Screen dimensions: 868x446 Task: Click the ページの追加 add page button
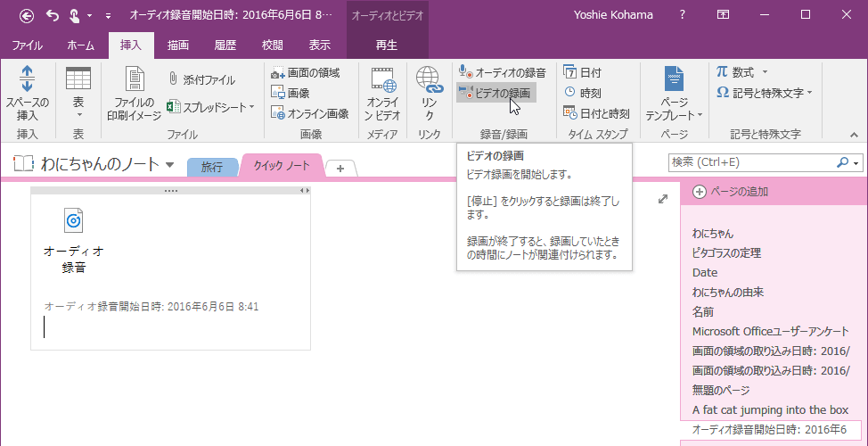(x=731, y=192)
